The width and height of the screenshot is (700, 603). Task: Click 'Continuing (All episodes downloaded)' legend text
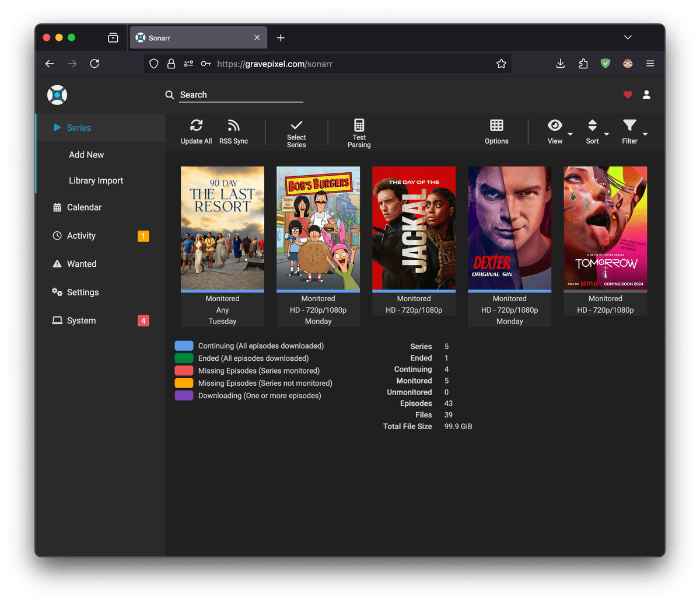261,346
